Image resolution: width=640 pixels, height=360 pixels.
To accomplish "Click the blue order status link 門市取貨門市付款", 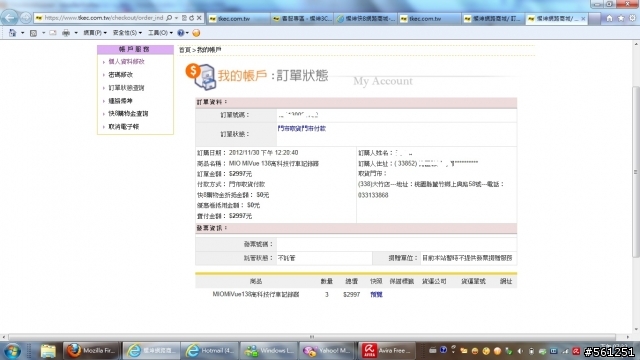I will [302, 129].
